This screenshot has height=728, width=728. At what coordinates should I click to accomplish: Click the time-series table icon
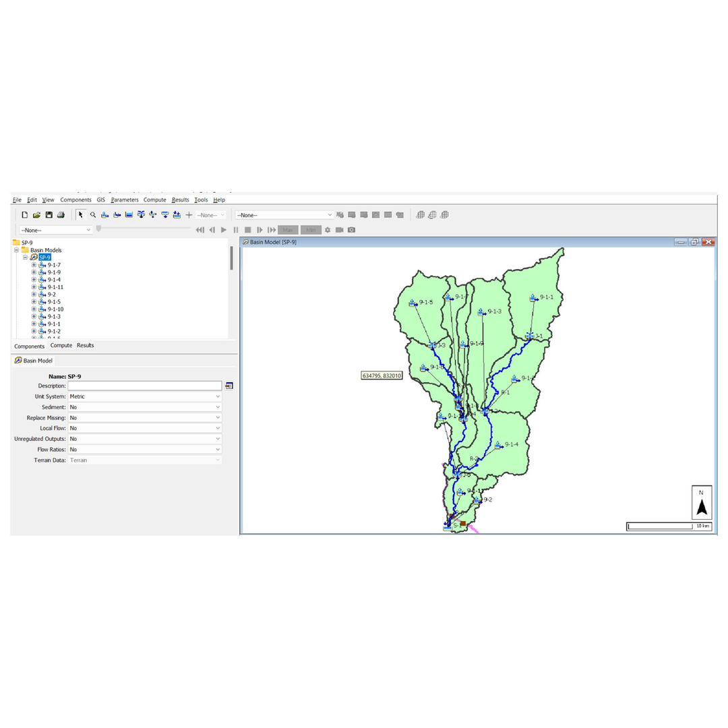coord(388,215)
